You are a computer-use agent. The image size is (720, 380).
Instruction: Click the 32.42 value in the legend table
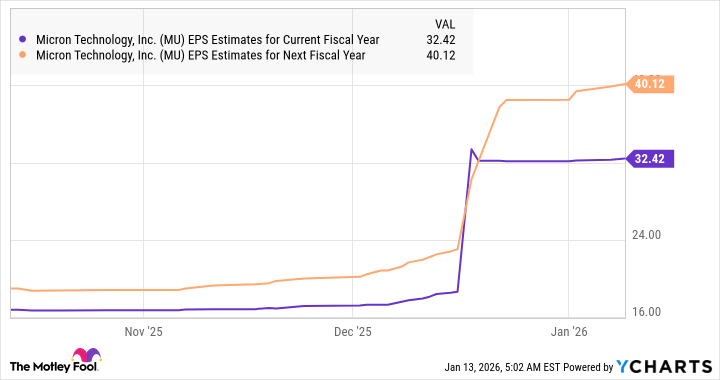tap(440, 40)
